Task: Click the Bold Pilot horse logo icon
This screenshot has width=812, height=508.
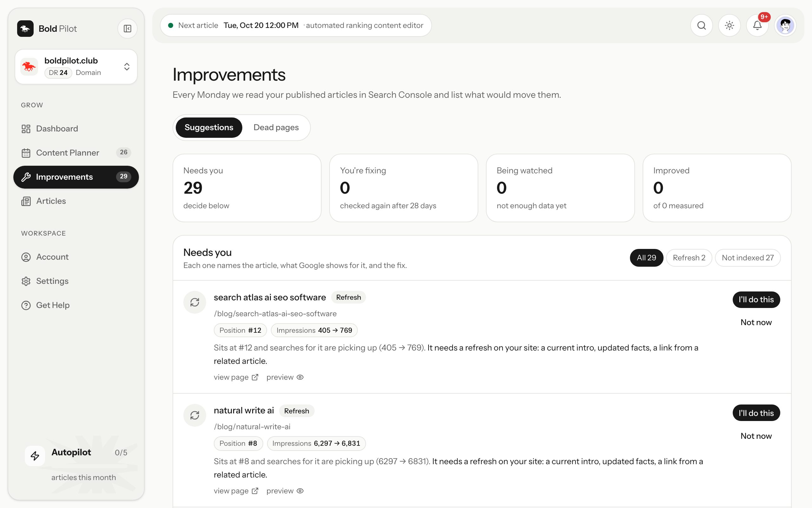Action: [x=25, y=29]
